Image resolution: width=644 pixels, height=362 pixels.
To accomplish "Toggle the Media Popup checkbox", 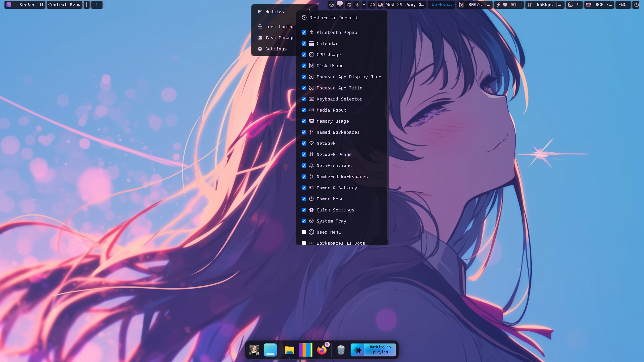I will [304, 110].
